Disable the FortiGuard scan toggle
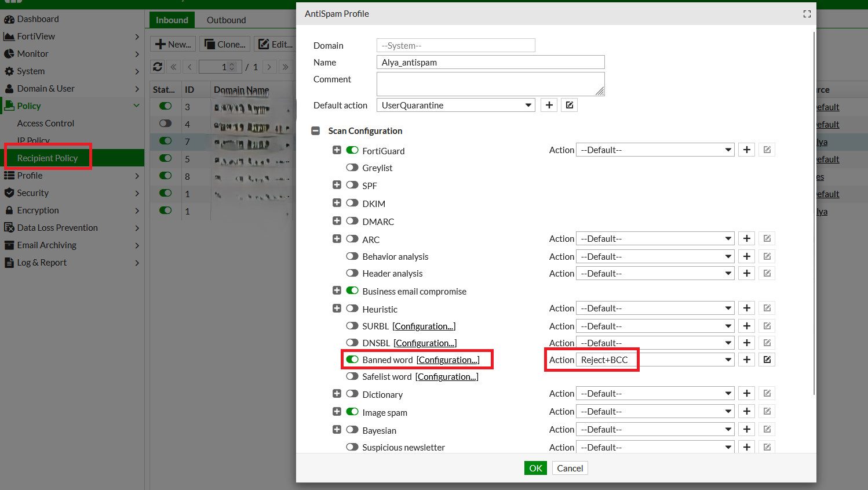This screenshot has width=868, height=490. click(352, 150)
